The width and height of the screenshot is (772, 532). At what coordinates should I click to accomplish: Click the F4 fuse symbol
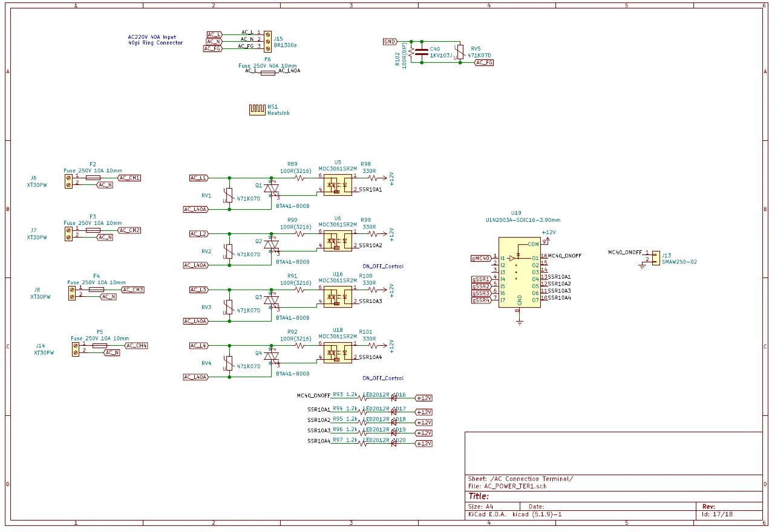click(96, 290)
